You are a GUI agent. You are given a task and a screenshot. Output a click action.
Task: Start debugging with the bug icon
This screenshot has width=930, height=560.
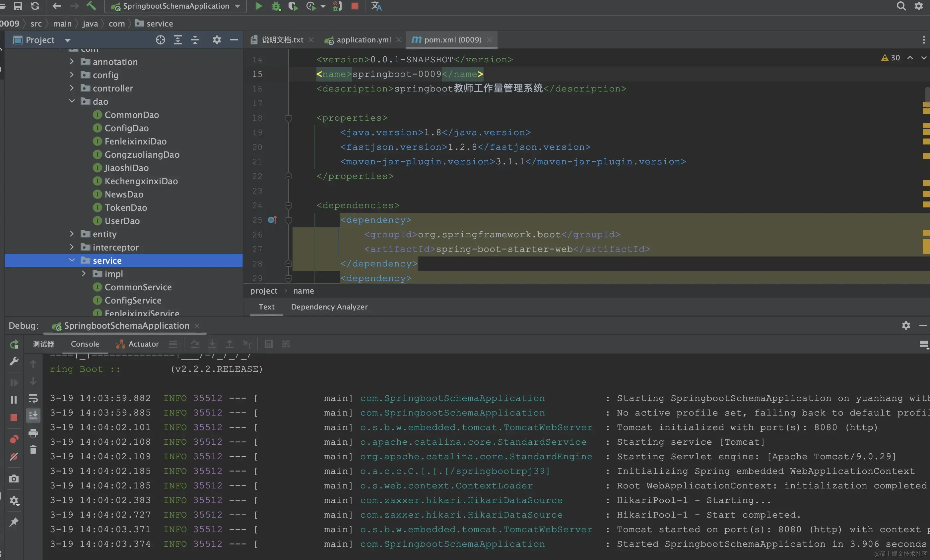276,6
